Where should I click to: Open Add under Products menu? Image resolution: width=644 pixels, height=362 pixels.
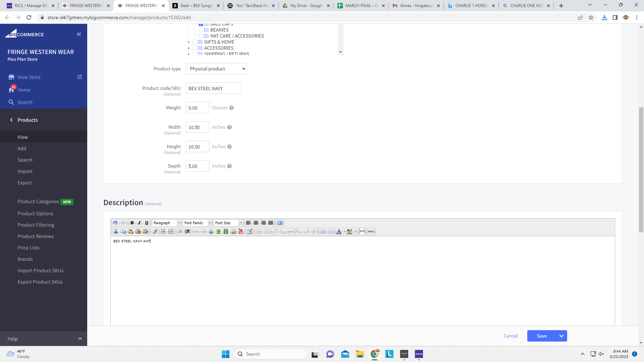[22, 148]
